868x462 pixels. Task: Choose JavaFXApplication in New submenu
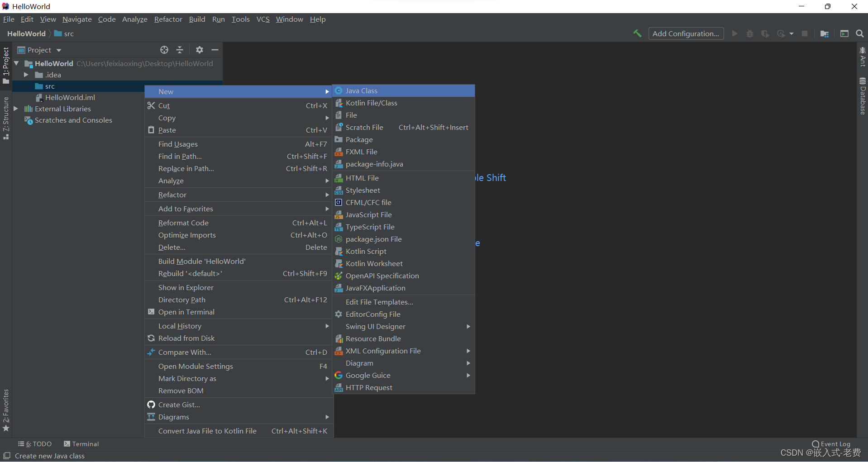404,288
